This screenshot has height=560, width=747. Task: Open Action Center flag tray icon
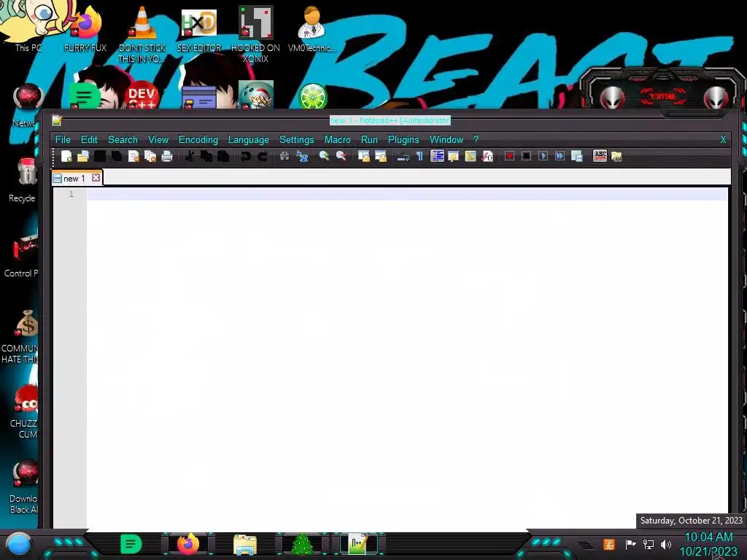point(630,544)
